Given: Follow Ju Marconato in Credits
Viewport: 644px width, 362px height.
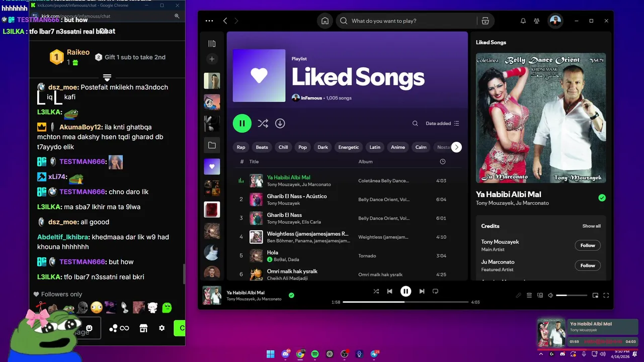Looking at the screenshot, I should tap(588, 265).
